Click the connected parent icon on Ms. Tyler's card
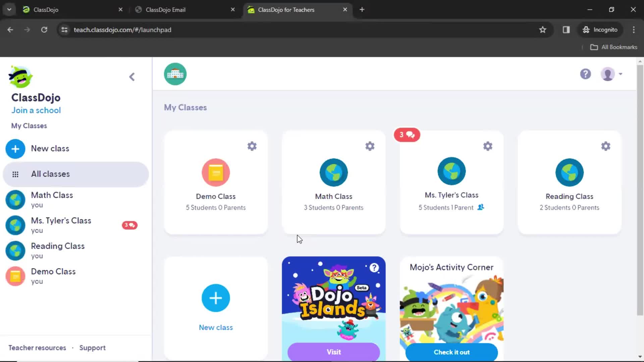This screenshot has height=362, width=644. (481, 207)
